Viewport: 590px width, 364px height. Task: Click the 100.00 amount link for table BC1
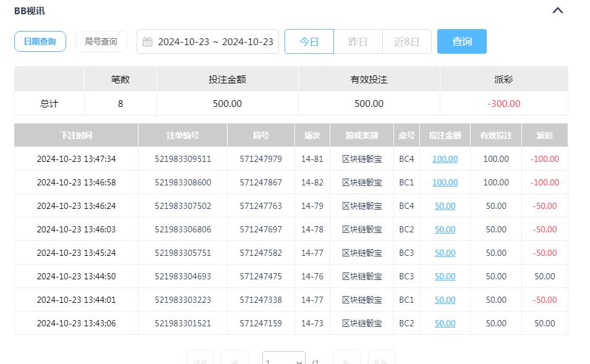click(x=445, y=182)
